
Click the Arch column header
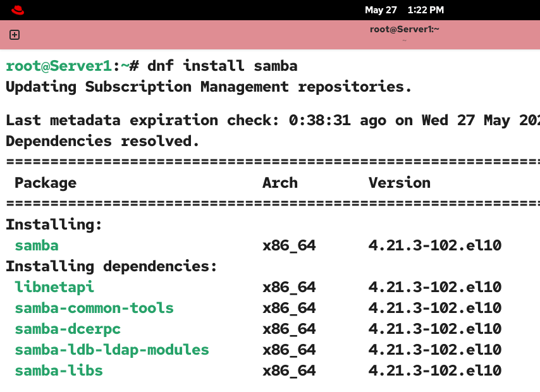point(280,183)
